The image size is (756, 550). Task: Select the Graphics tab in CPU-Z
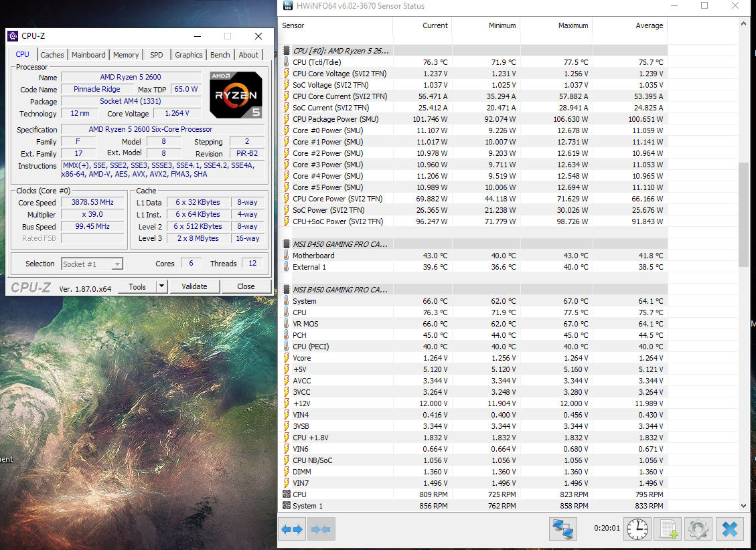189,55
